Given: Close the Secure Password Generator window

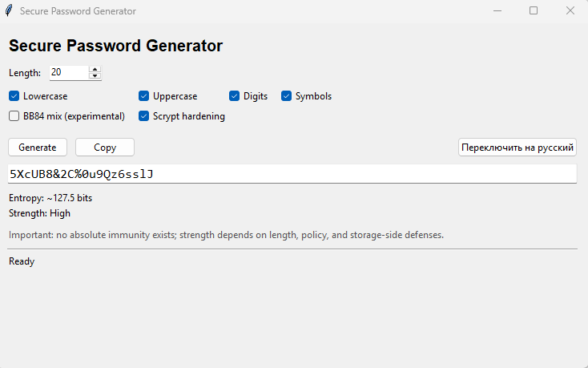Looking at the screenshot, I should pos(570,11).
